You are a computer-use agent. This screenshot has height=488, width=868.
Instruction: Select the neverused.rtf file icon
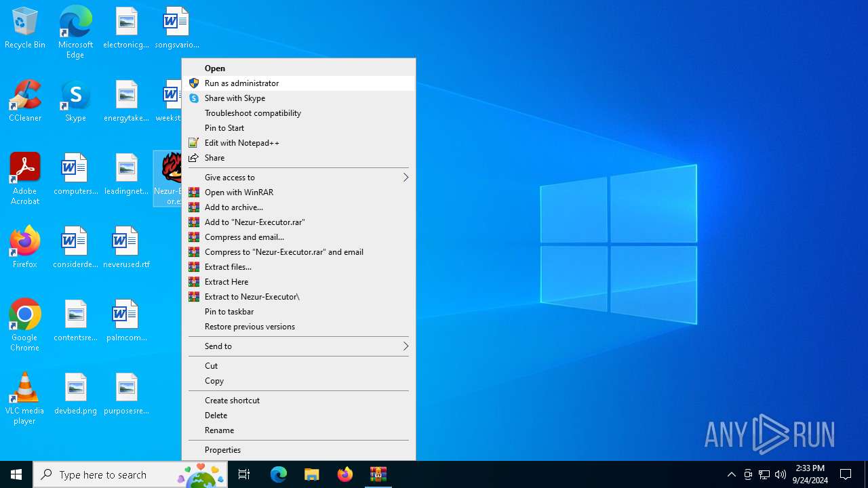click(x=126, y=248)
